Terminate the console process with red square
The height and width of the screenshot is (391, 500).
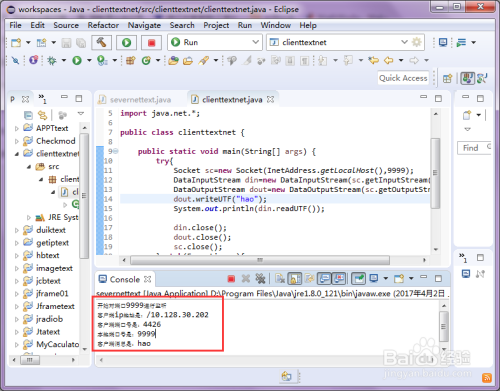click(x=231, y=278)
